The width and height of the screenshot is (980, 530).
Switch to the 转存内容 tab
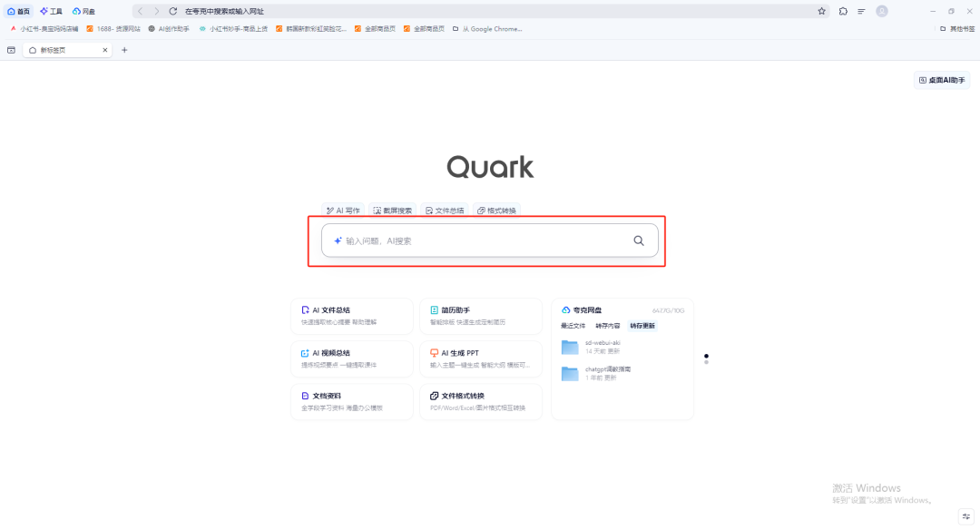607,326
